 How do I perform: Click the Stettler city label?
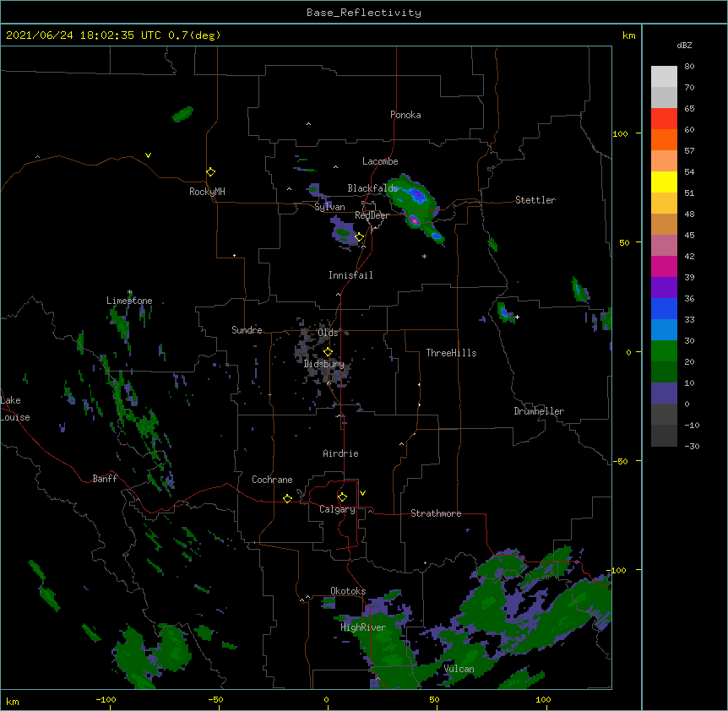pos(535,200)
